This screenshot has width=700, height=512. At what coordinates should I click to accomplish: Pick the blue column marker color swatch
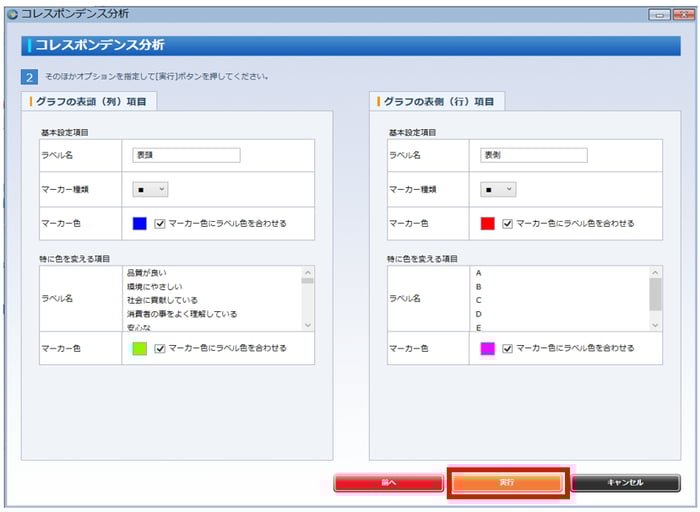[x=140, y=223]
